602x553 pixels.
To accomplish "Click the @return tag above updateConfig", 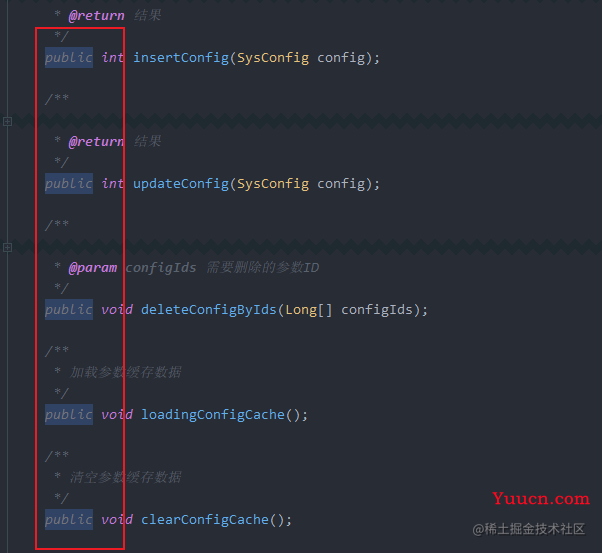I will (x=96, y=142).
